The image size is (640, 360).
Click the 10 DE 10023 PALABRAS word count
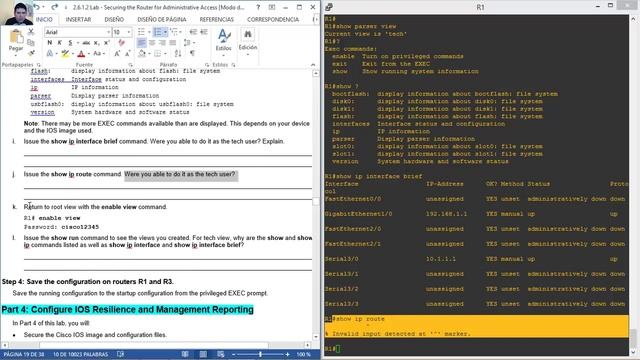[80, 354]
